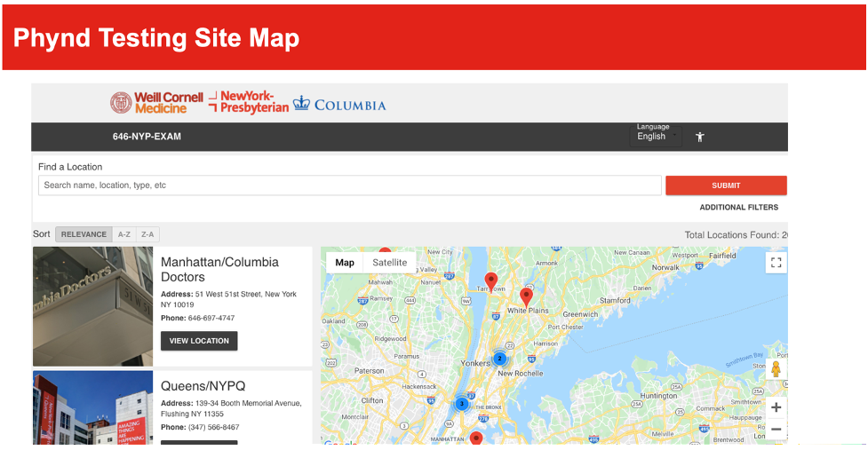Click the accessibility person icon
The image size is (868, 458).
click(x=700, y=137)
